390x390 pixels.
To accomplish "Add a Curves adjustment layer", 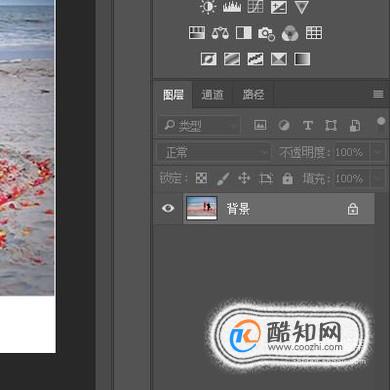I will click(x=255, y=7).
